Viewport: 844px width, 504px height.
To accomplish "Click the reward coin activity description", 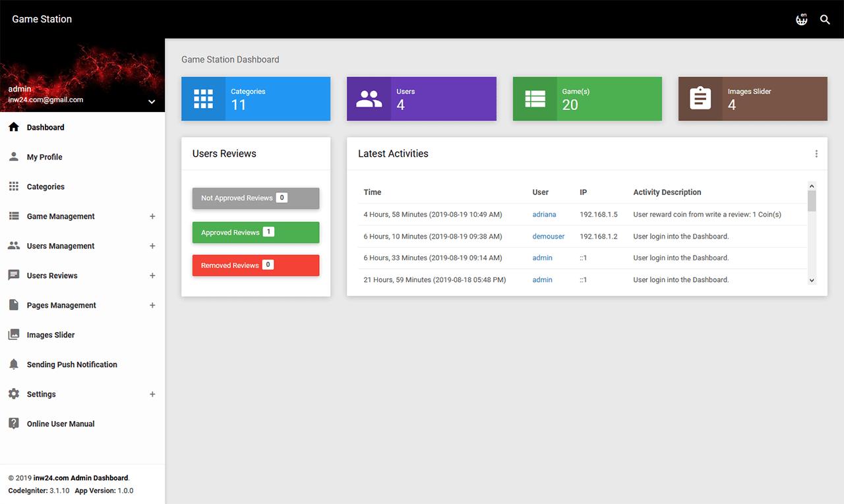I will pos(708,214).
